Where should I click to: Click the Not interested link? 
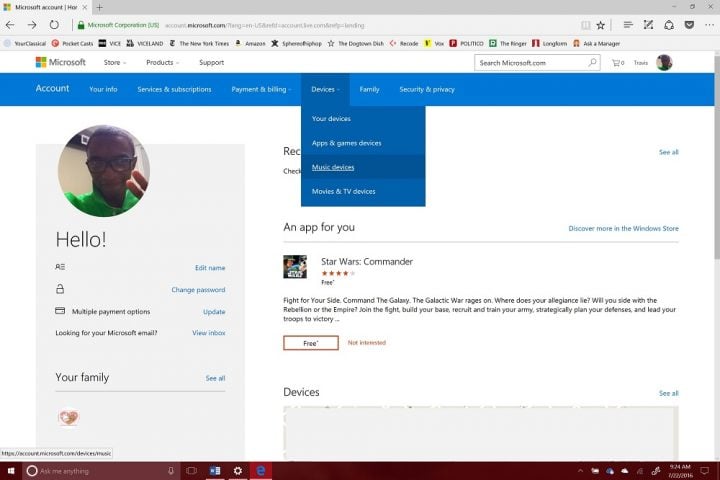pos(366,343)
